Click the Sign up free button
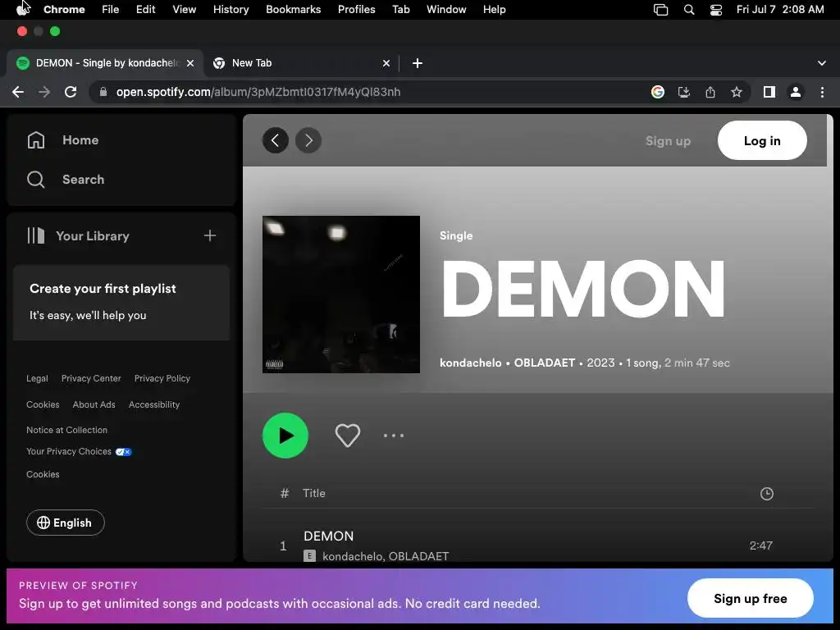The width and height of the screenshot is (840, 630). (x=750, y=598)
